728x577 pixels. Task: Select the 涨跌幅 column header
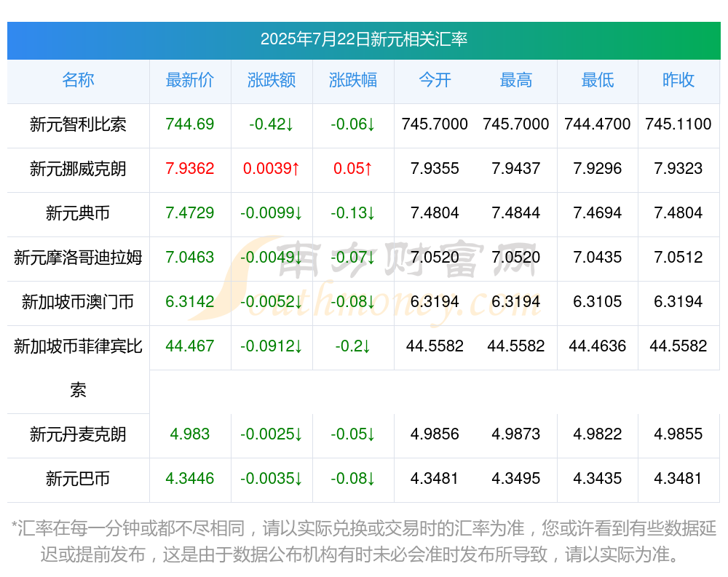coord(353,80)
